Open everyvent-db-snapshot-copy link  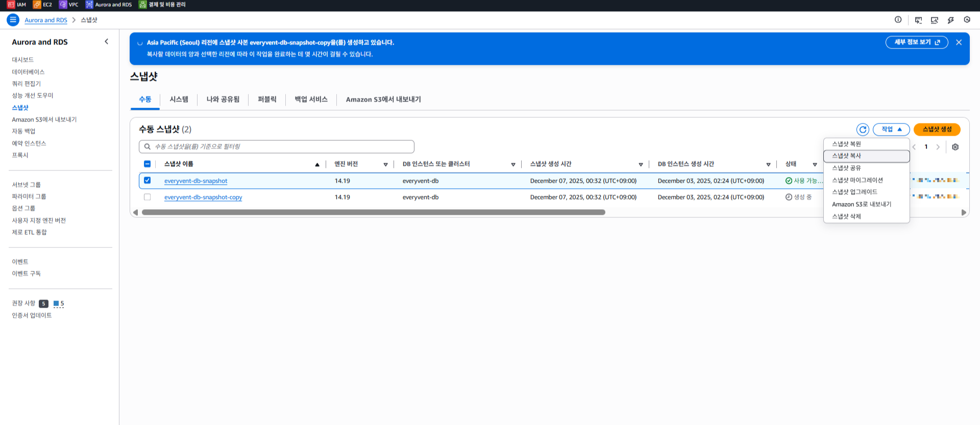(203, 197)
